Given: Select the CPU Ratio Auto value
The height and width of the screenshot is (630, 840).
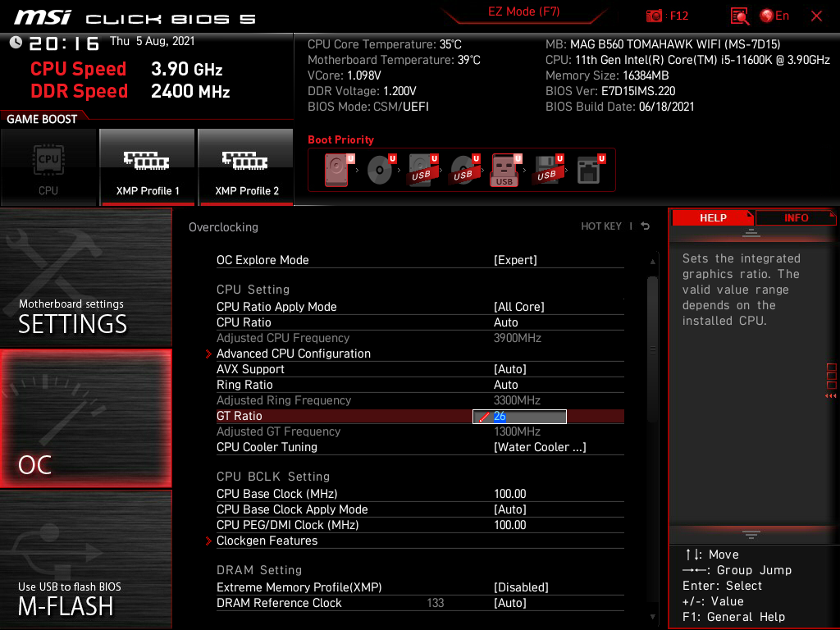Looking at the screenshot, I should coord(505,322).
